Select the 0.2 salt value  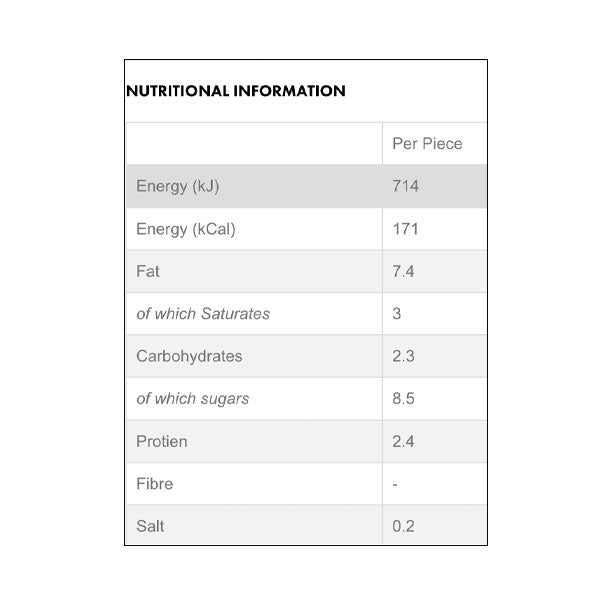404,526
